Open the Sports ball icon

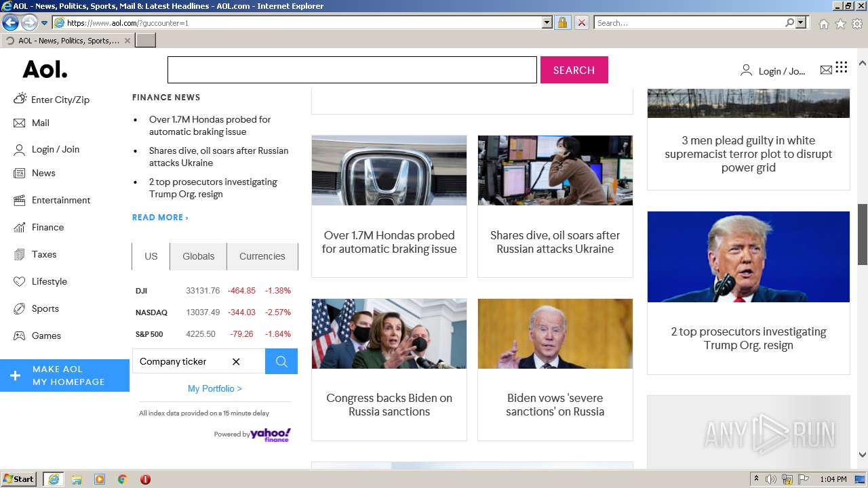click(19, 309)
